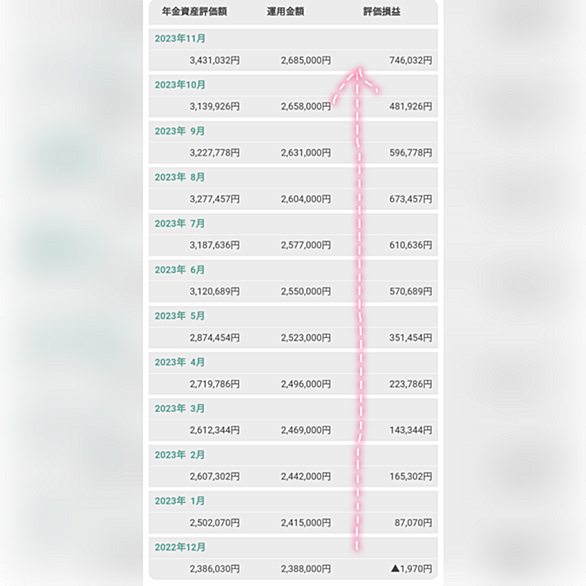The height and width of the screenshot is (586, 586).
Task: Click the 年金資産評価額 column header
Action: coord(194,12)
